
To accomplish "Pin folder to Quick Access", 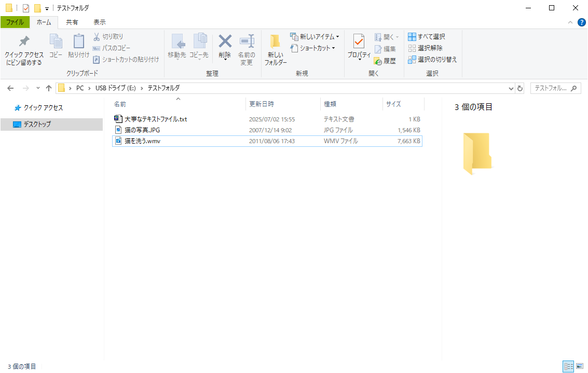I will 24,51.
